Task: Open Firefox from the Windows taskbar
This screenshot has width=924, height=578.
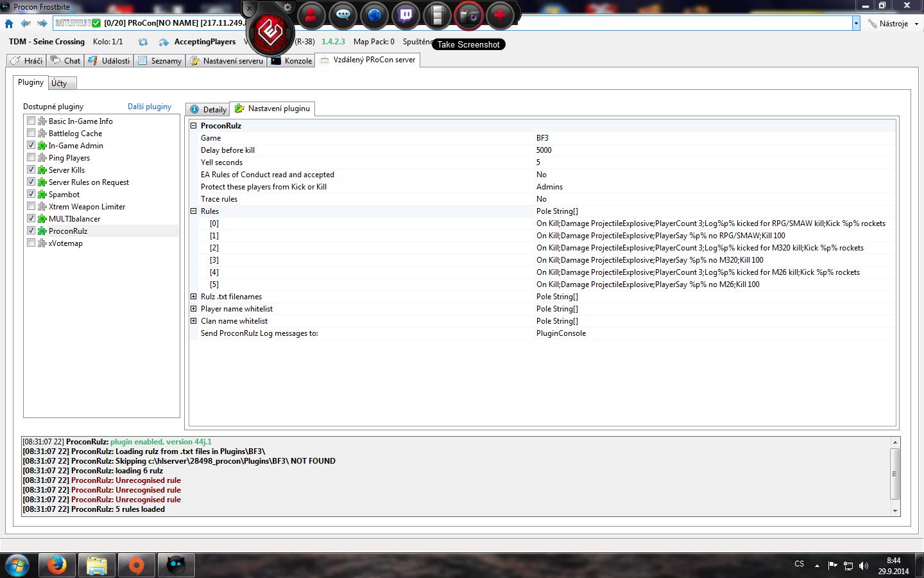Action: (x=57, y=565)
